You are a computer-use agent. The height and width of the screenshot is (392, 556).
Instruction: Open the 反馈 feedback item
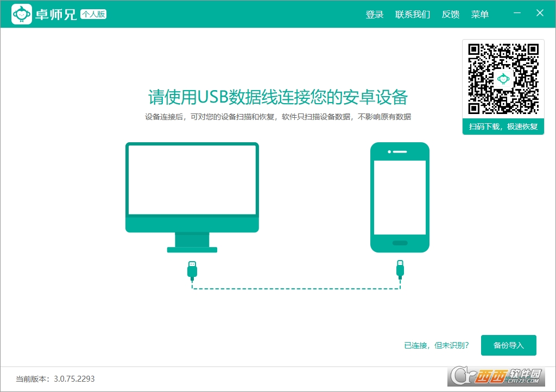pyautogui.click(x=451, y=14)
